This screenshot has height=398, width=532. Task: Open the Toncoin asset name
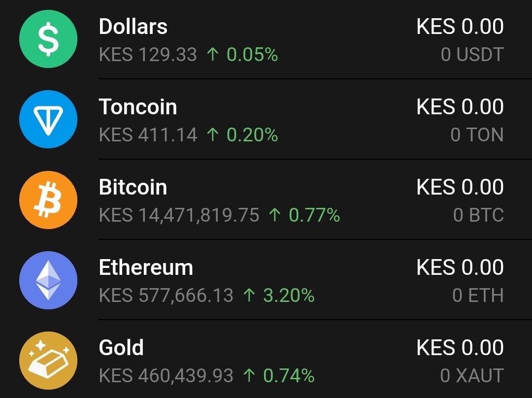tap(138, 107)
